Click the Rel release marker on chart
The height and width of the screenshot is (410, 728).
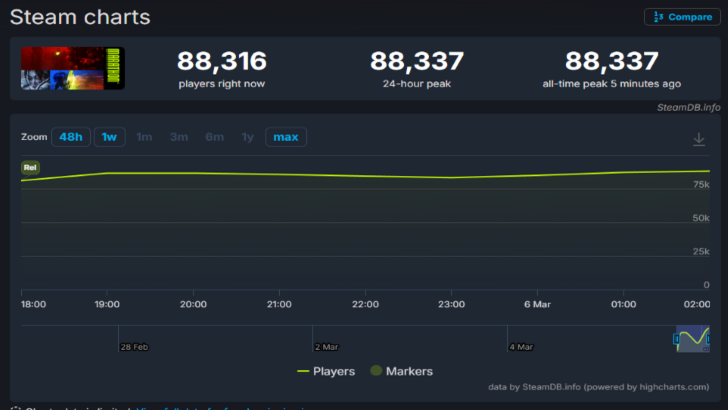(x=30, y=168)
